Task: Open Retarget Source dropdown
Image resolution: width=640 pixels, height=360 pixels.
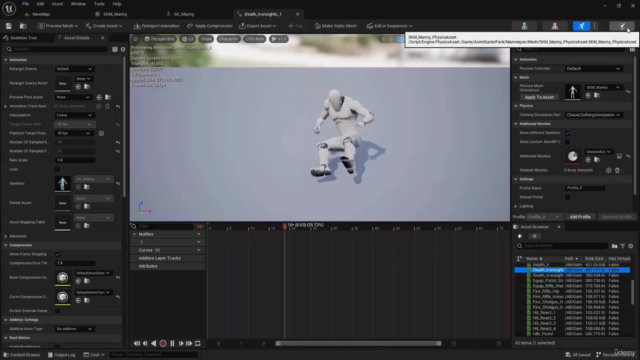Action: tap(74, 69)
